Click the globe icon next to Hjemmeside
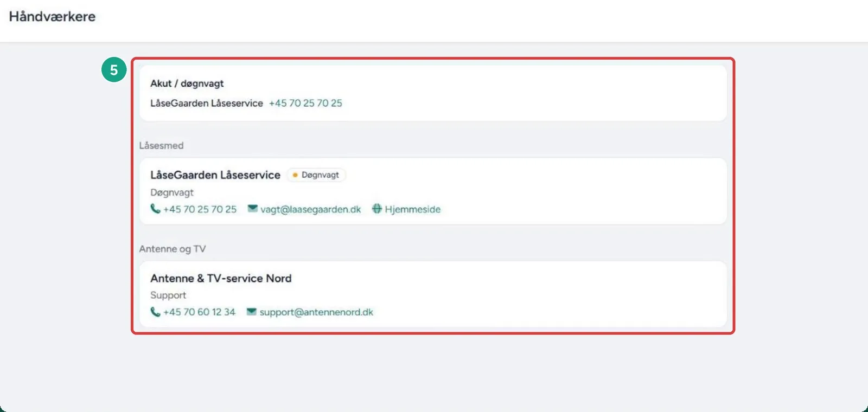The height and width of the screenshot is (412, 868). click(377, 209)
